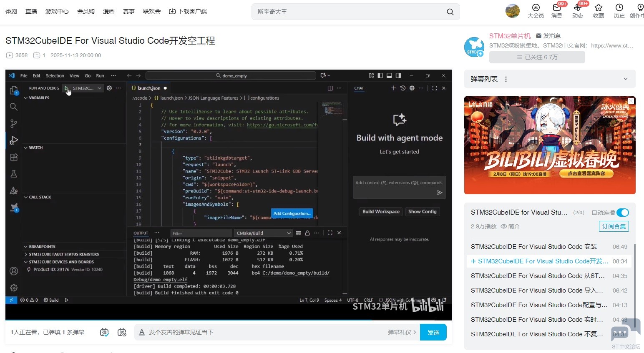The width and height of the screenshot is (644, 353).
Task: Maximize the Chat panel
Action: pyautogui.click(x=435, y=88)
